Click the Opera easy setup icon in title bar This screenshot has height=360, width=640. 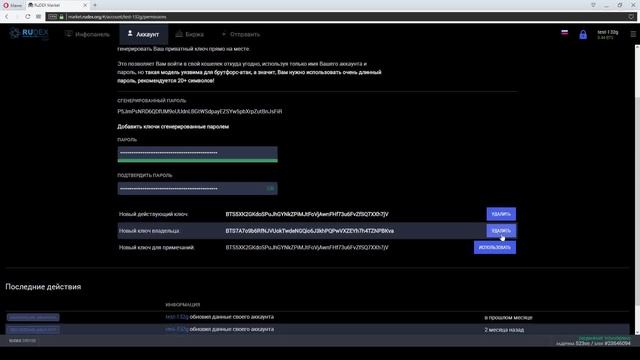click(593, 5)
